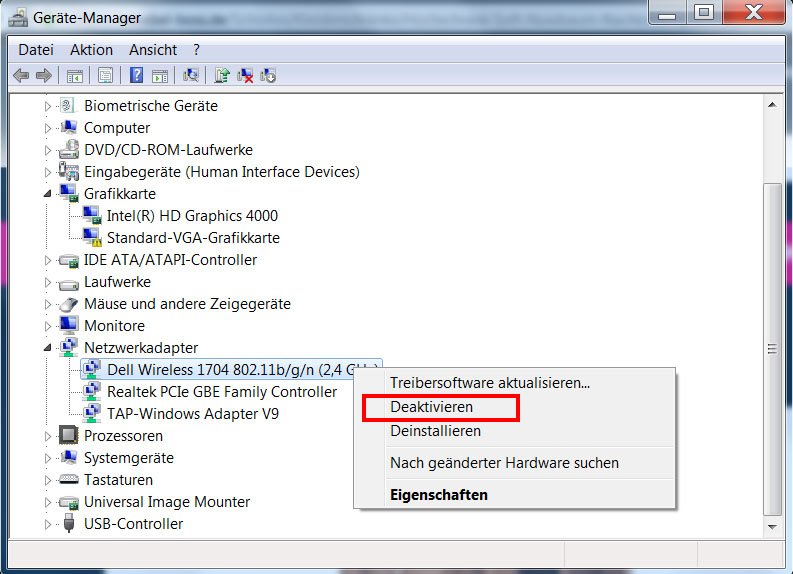Collapse the Grafikkarte node
Image resolution: width=793 pixels, height=574 pixels.
pos(48,194)
